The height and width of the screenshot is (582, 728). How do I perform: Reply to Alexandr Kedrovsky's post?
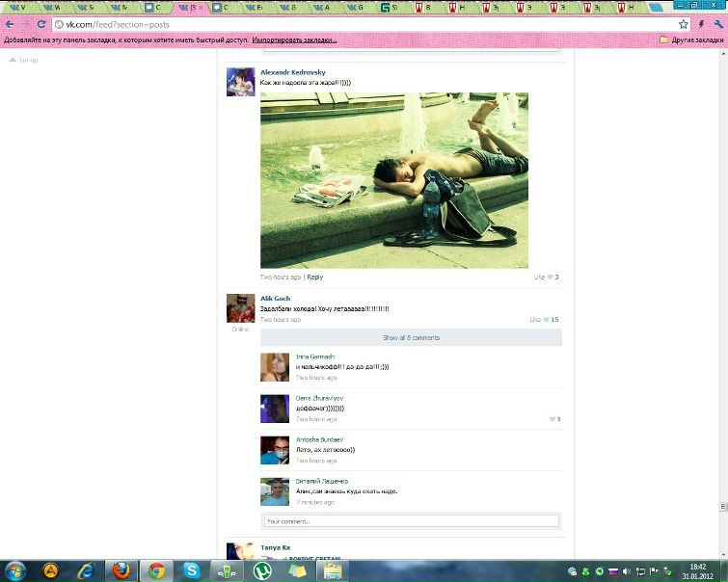click(315, 278)
